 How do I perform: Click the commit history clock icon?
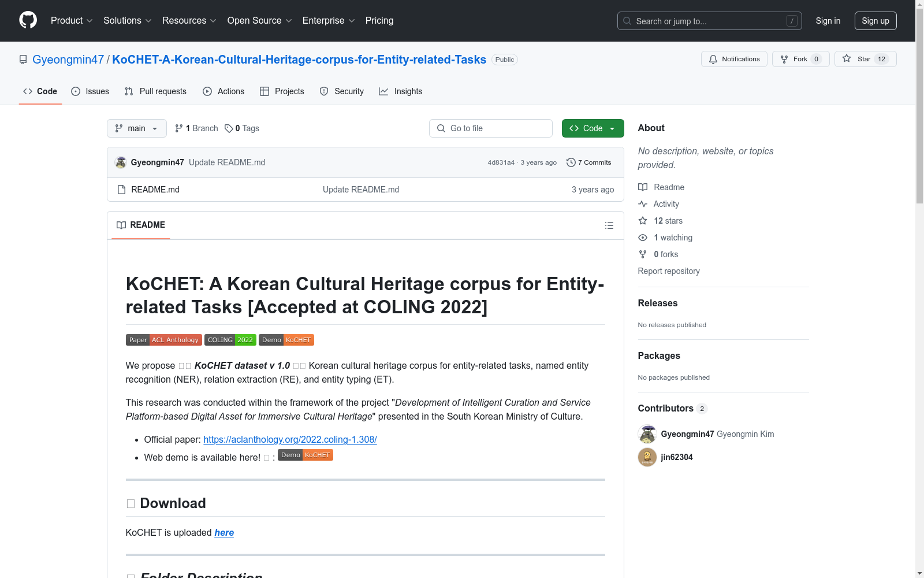571,162
